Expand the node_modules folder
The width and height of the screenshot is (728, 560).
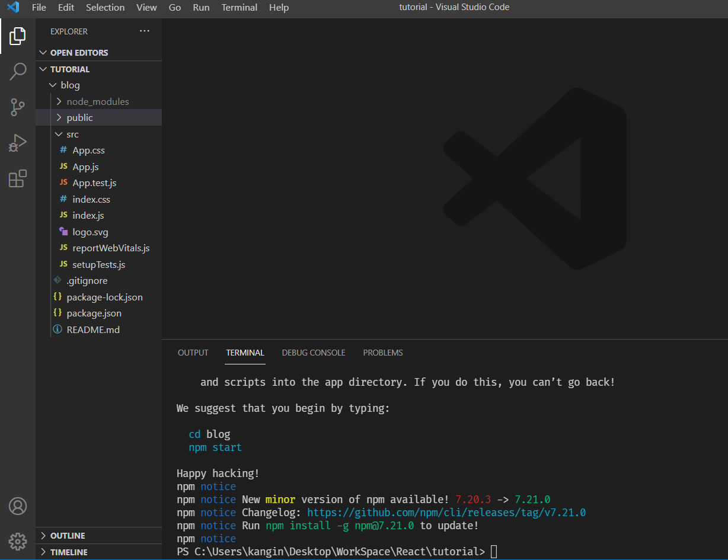pyautogui.click(x=98, y=101)
